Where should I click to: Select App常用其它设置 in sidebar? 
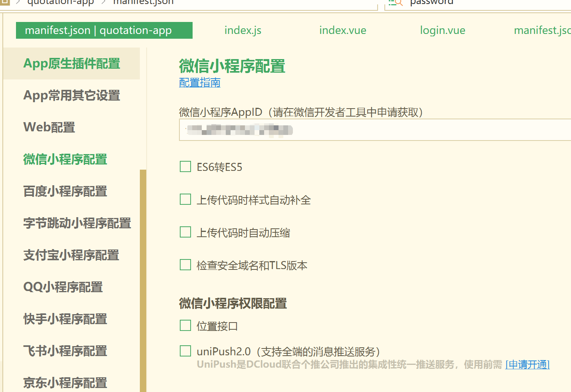[72, 95]
